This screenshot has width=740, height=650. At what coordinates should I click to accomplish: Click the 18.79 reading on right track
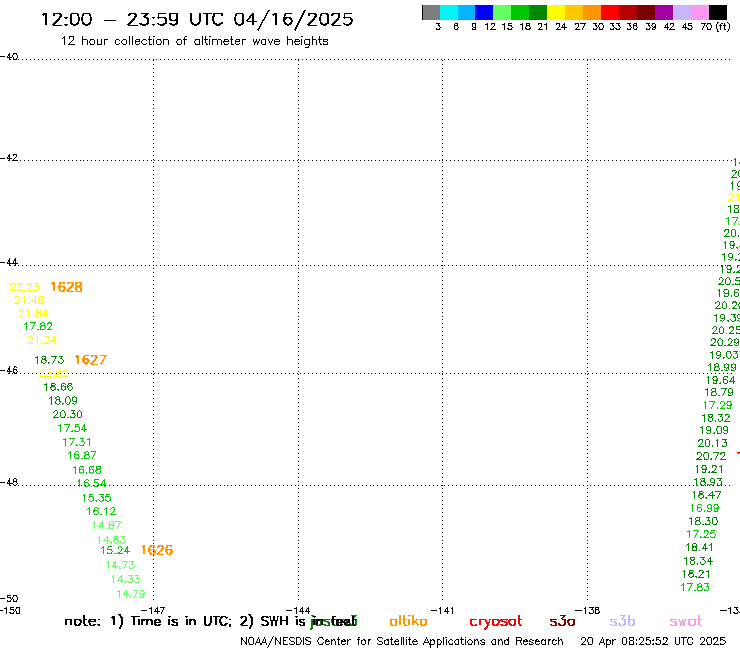pos(719,392)
